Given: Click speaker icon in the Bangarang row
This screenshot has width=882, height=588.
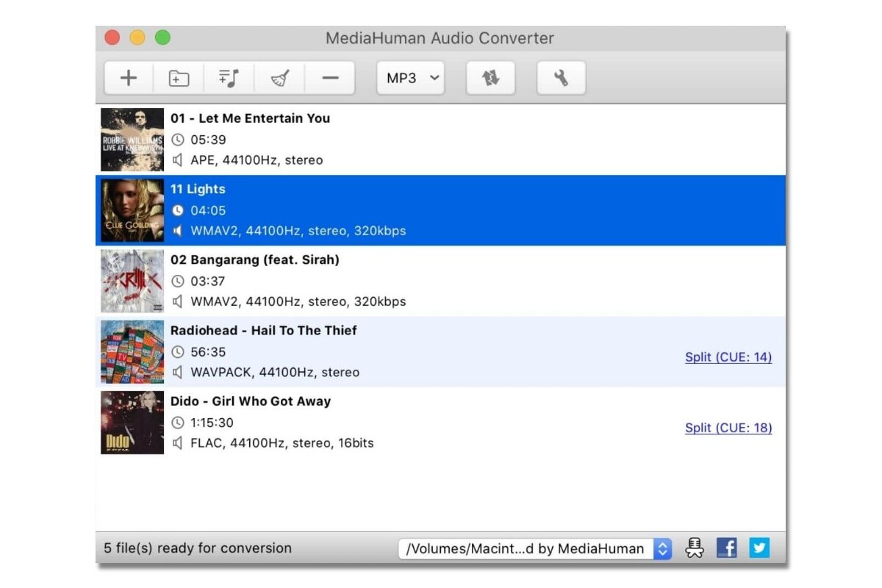Looking at the screenshot, I should [x=177, y=301].
